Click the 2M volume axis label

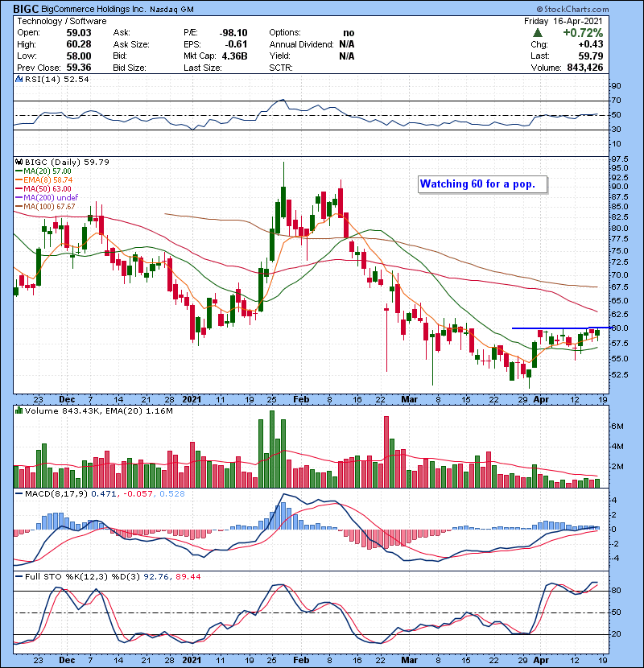617,467
